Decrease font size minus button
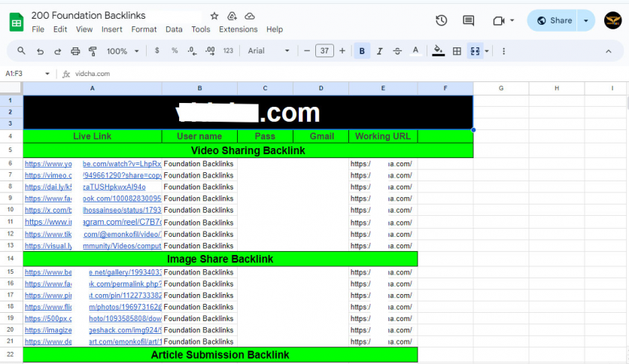The image size is (629, 364). 307,51
